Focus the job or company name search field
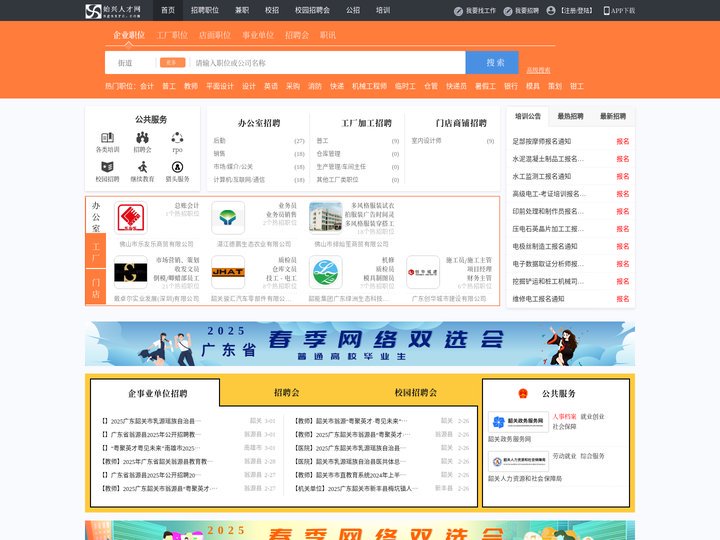The image size is (720, 540). coord(328,63)
